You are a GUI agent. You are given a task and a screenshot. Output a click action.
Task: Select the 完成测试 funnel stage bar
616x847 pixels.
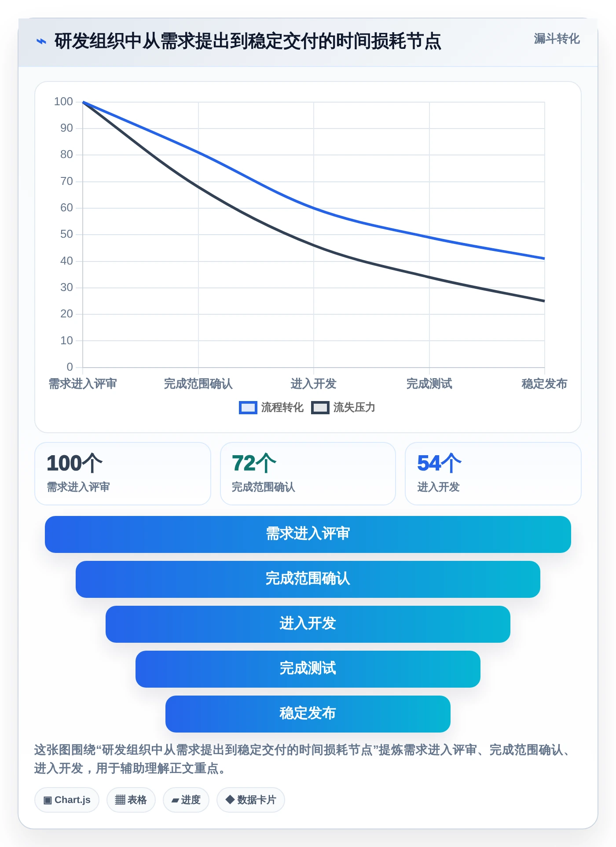308,669
